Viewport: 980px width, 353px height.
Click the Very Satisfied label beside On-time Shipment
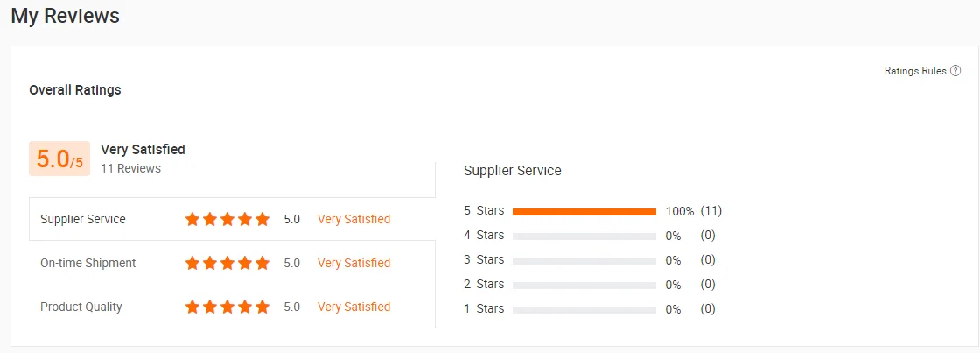coord(353,263)
